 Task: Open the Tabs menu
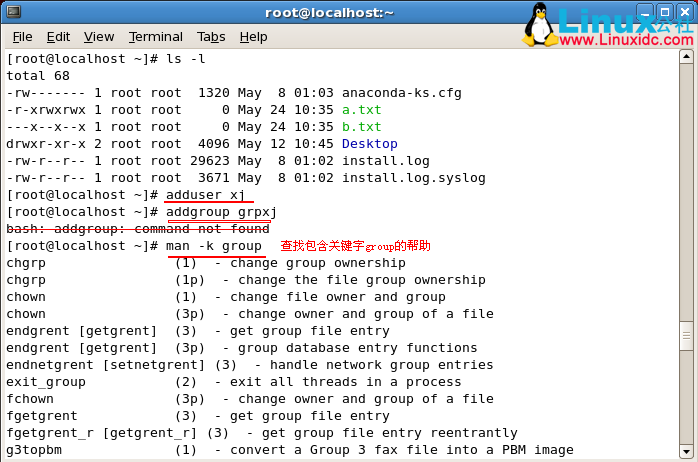click(x=211, y=36)
